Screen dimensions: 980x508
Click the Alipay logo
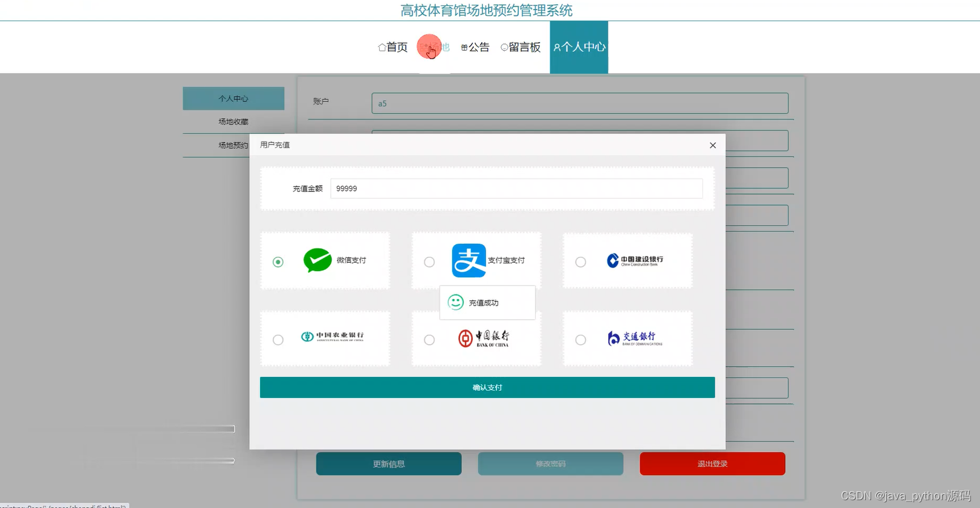pyautogui.click(x=469, y=260)
